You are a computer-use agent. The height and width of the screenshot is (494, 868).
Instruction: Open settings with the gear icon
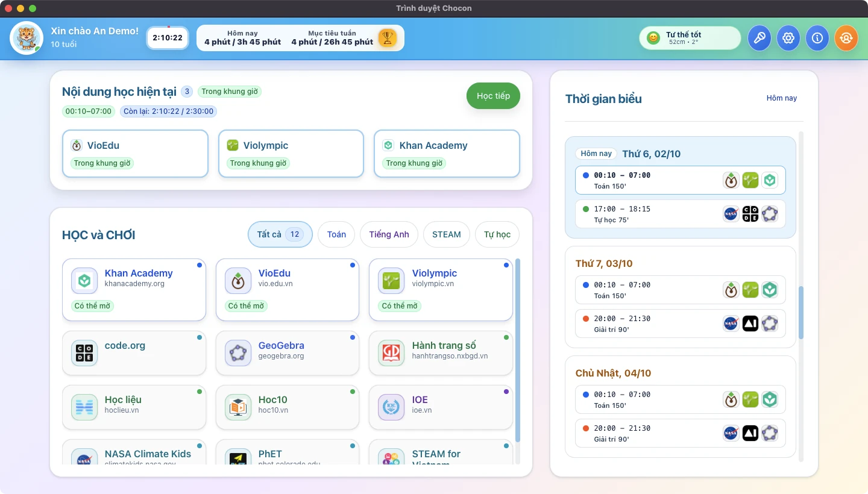point(788,38)
